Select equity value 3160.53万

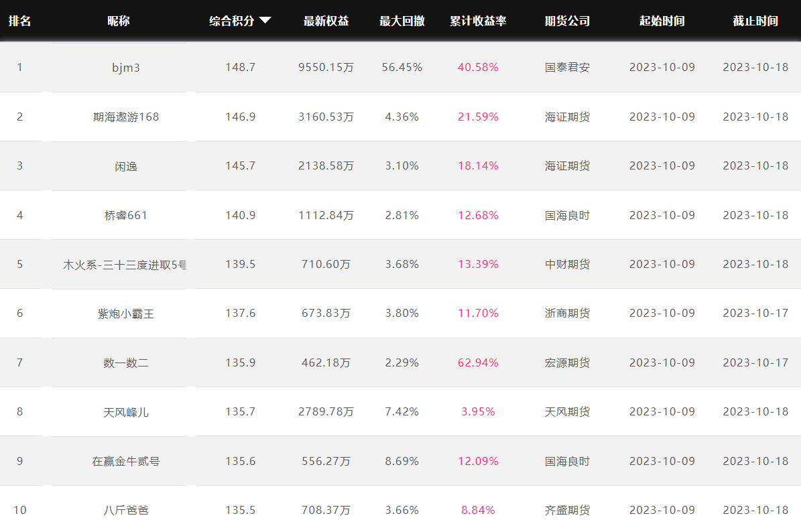tap(326, 117)
